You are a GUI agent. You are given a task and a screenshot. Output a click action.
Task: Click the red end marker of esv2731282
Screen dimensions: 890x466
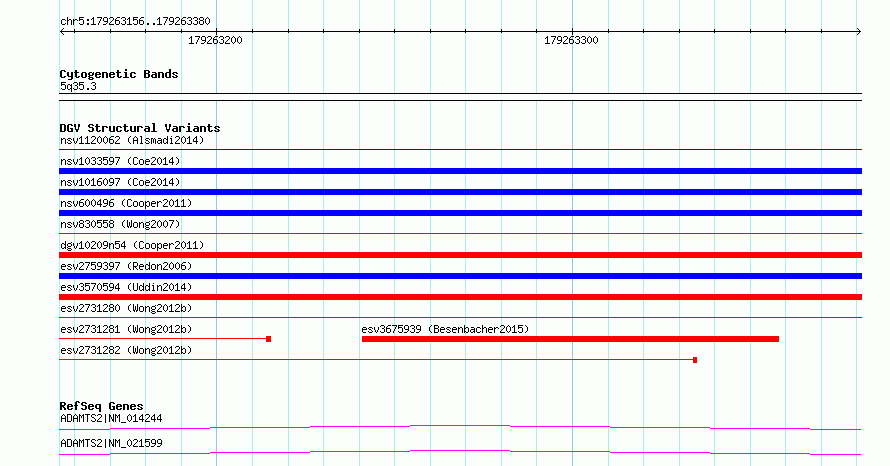pos(695,360)
